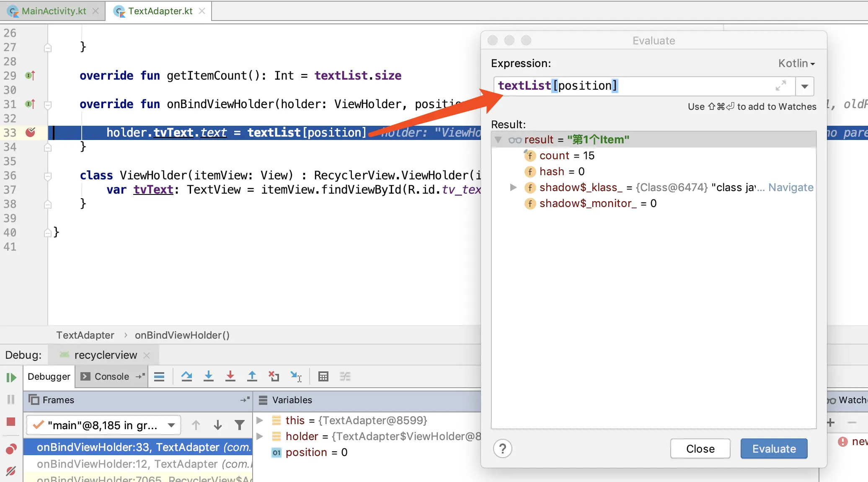Image resolution: width=868 pixels, height=482 pixels.
Task: Click Close button in dialog
Action: click(700, 449)
